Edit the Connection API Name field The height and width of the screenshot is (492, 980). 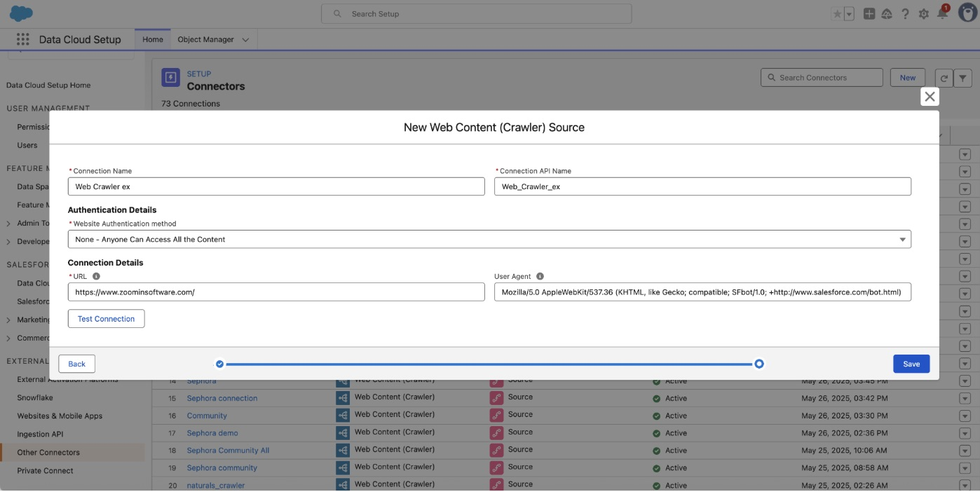702,186
